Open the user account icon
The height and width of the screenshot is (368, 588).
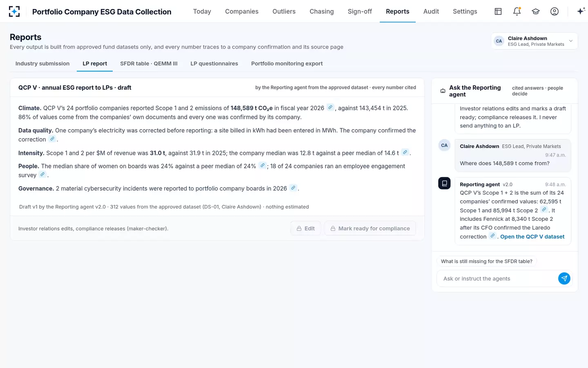[x=555, y=11]
